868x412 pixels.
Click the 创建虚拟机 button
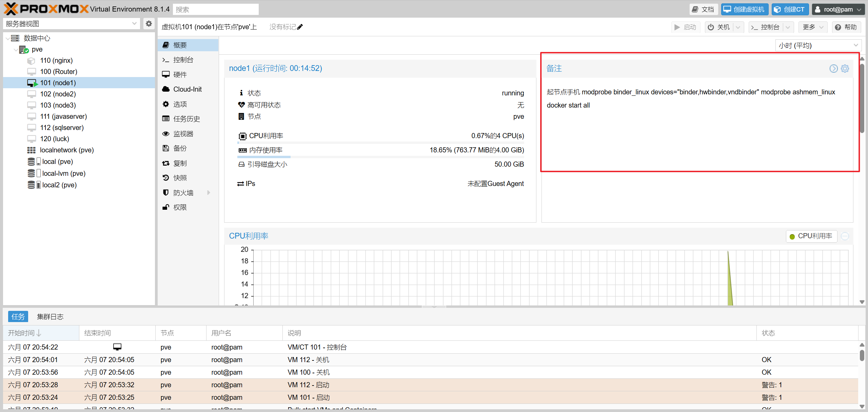pyautogui.click(x=744, y=9)
